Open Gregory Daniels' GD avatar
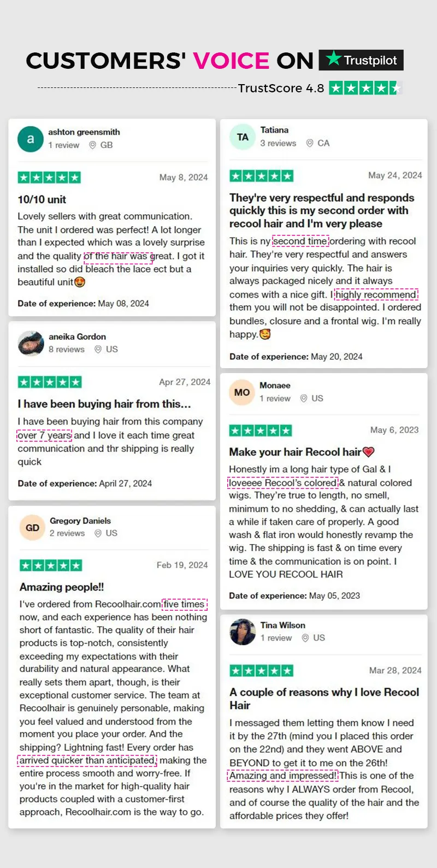 pyautogui.click(x=32, y=528)
